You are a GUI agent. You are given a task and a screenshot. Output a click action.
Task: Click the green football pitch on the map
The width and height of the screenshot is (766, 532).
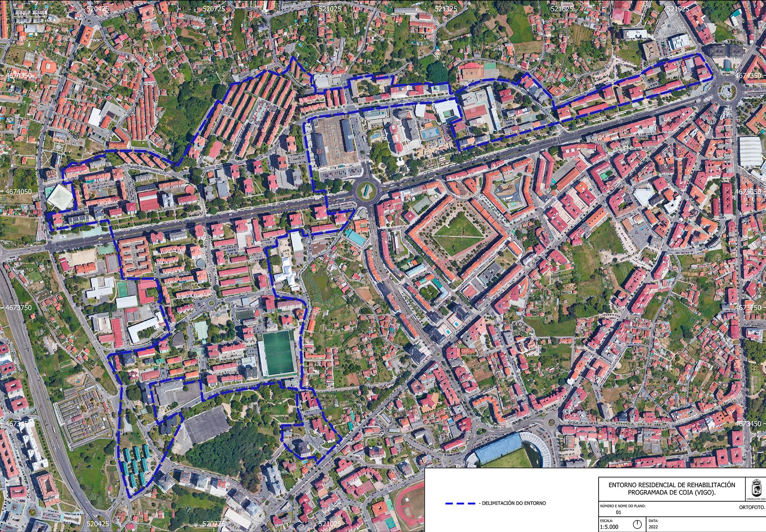coord(278,353)
